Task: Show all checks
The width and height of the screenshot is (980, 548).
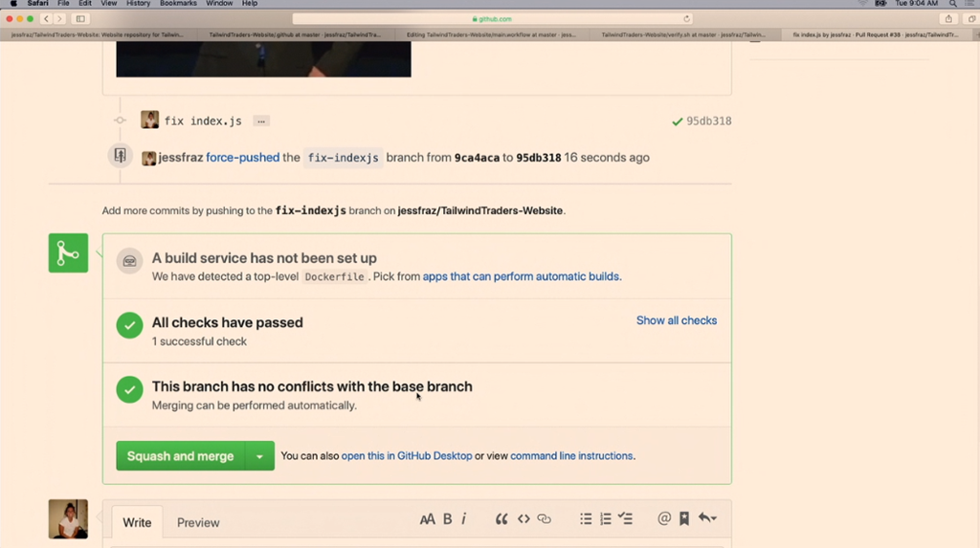Action: click(x=677, y=320)
